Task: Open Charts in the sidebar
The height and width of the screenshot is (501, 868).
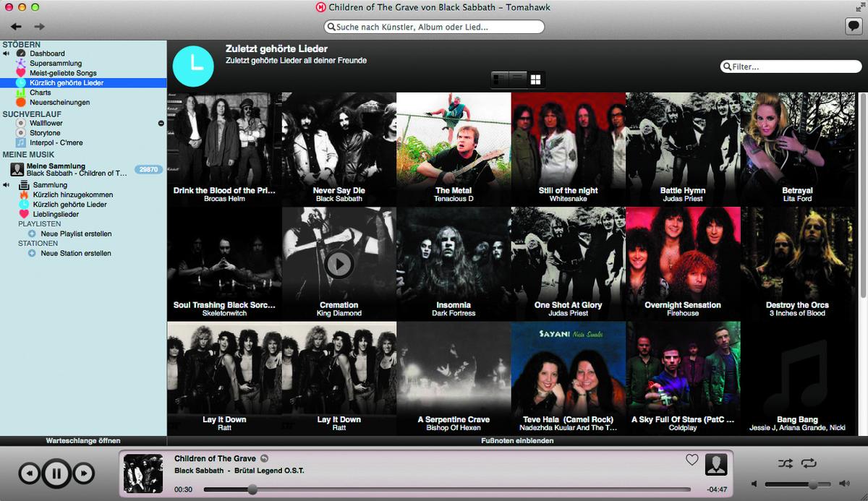Action: [x=41, y=93]
